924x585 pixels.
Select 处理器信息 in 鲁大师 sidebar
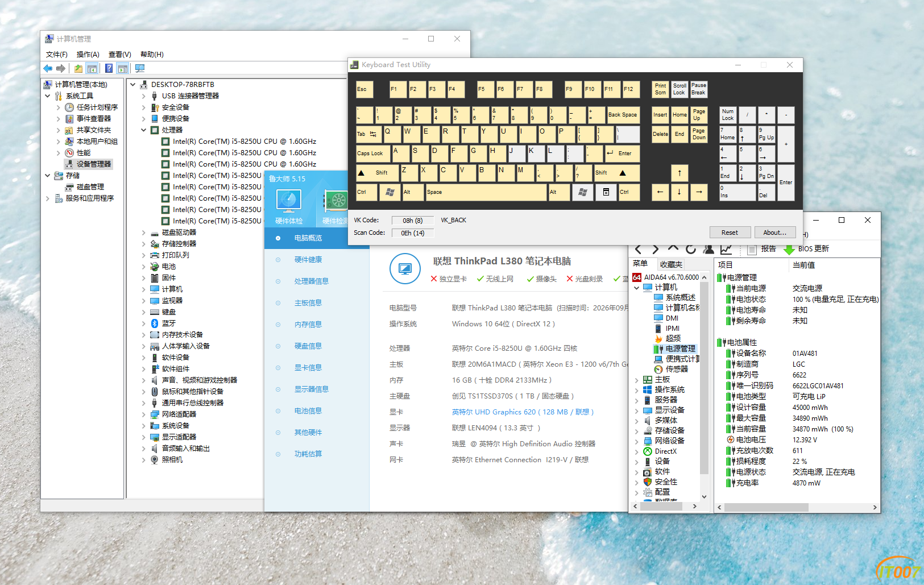(x=317, y=281)
